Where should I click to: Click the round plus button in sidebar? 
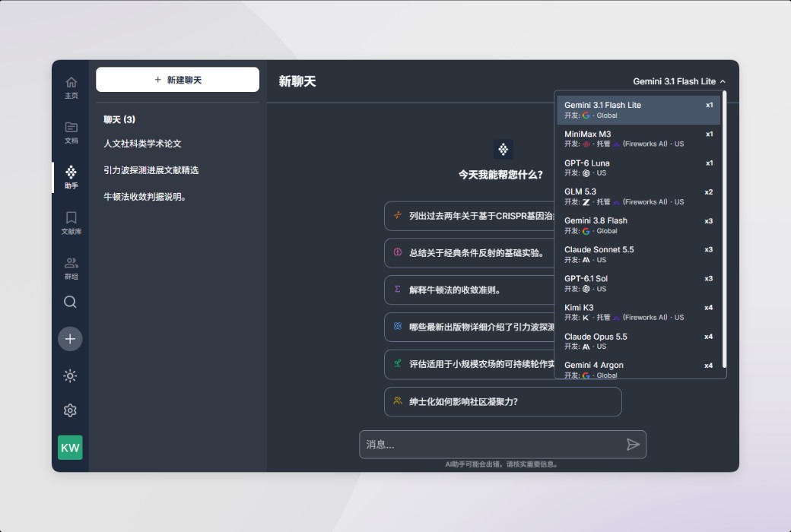70,339
